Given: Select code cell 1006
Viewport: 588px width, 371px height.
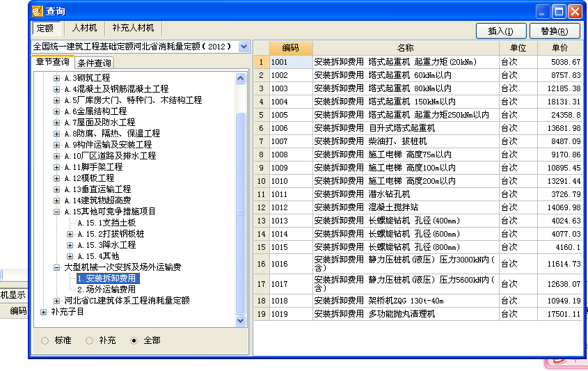Looking at the screenshot, I should (291, 128).
